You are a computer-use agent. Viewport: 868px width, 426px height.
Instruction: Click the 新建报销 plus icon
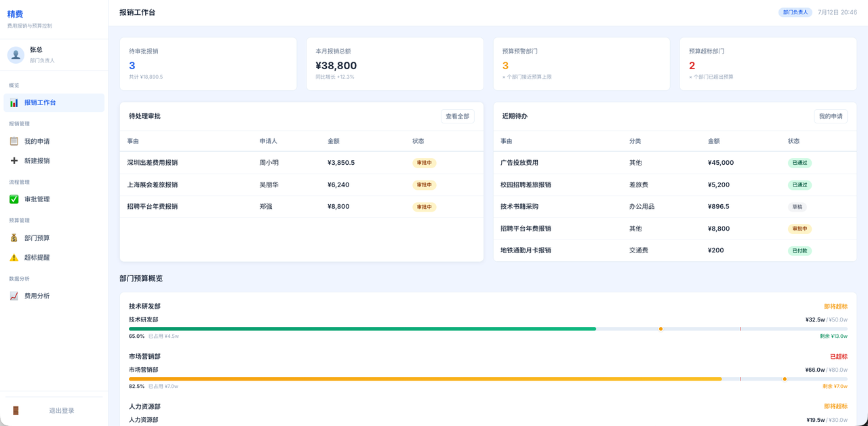coord(14,161)
